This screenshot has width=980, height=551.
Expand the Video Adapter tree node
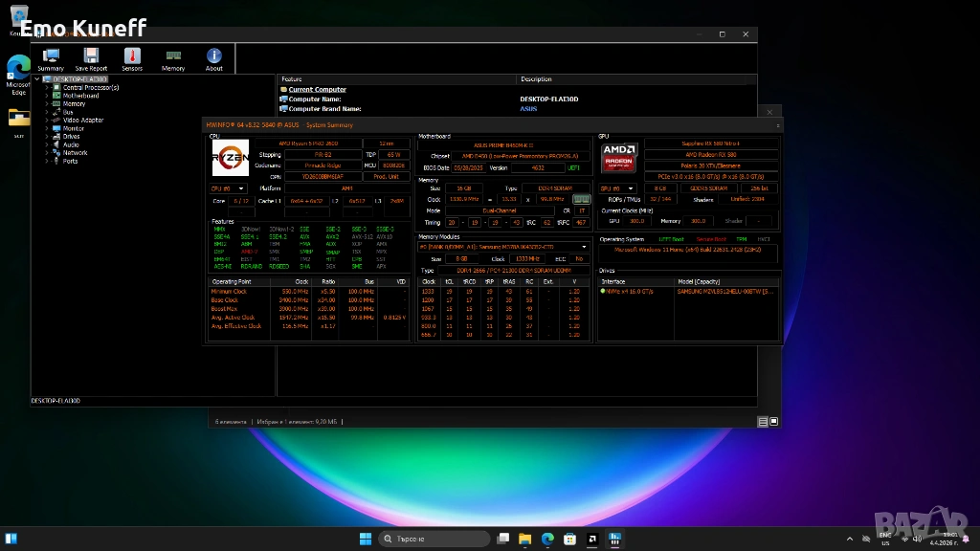coord(47,120)
